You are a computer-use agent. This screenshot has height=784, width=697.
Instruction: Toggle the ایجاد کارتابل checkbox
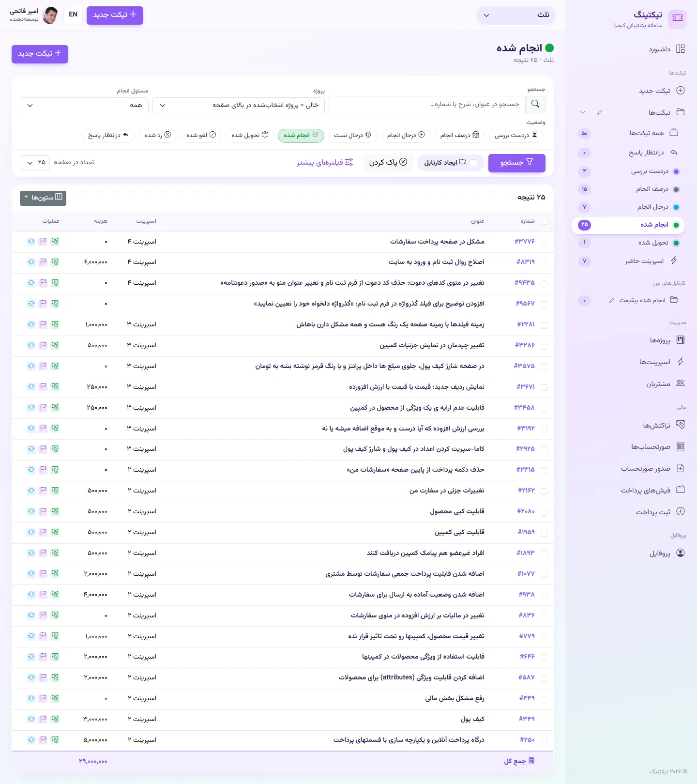473,163
